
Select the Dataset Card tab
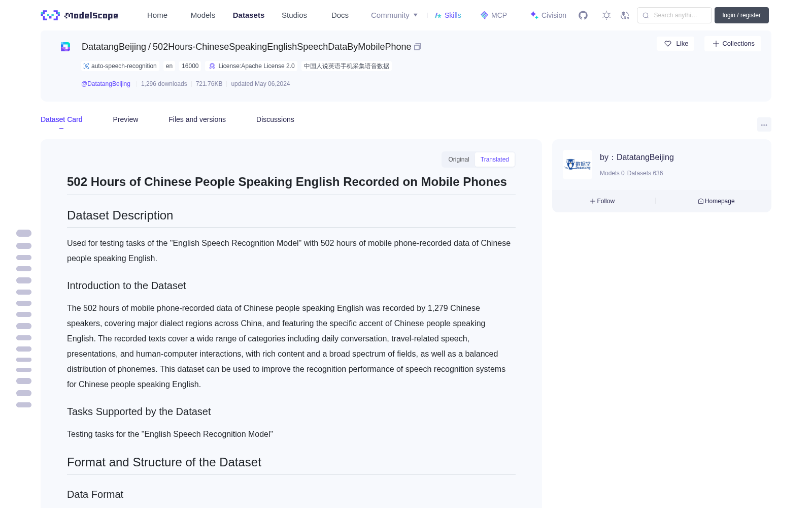pos(61,119)
